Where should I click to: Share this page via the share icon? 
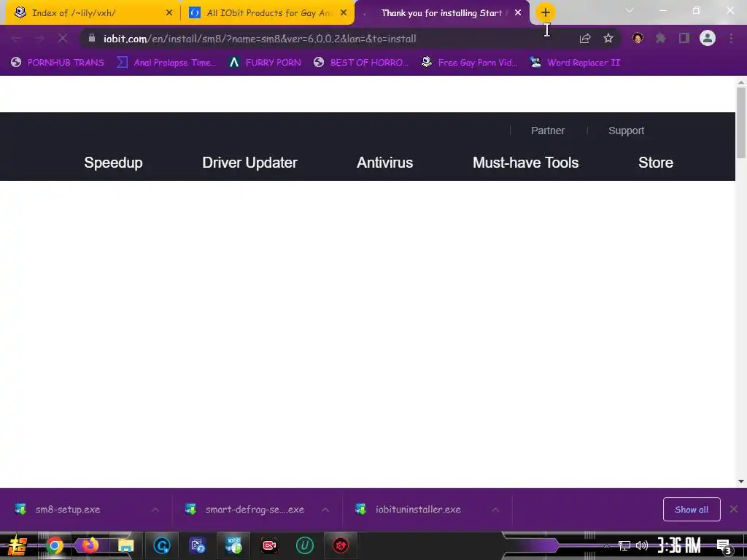585,39
